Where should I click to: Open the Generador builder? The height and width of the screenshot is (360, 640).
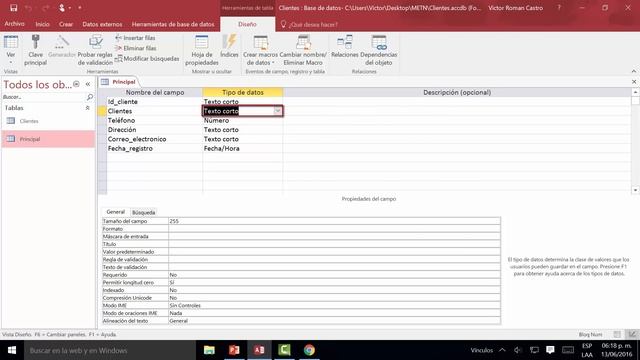62,46
